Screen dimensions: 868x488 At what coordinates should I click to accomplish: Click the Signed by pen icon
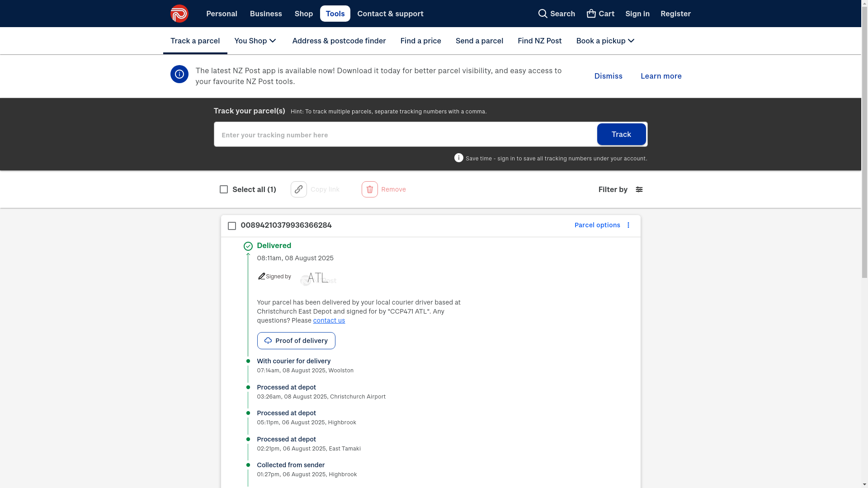pos(261,276)
